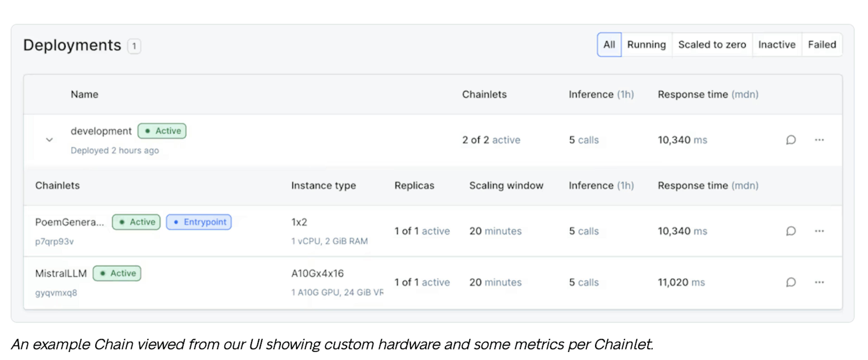Select the Scaled to zero filter
Viewport: 868px width, 360px height.
point(712,45)
